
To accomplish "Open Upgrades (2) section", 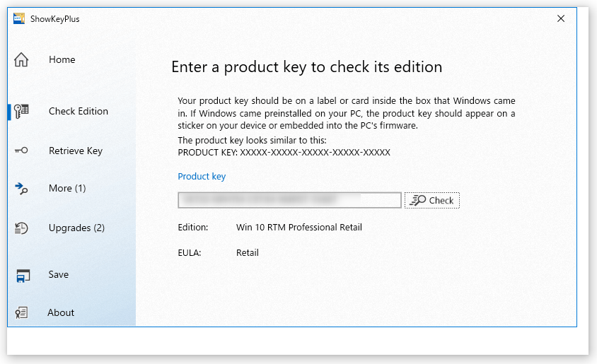I will coord(76,228).
